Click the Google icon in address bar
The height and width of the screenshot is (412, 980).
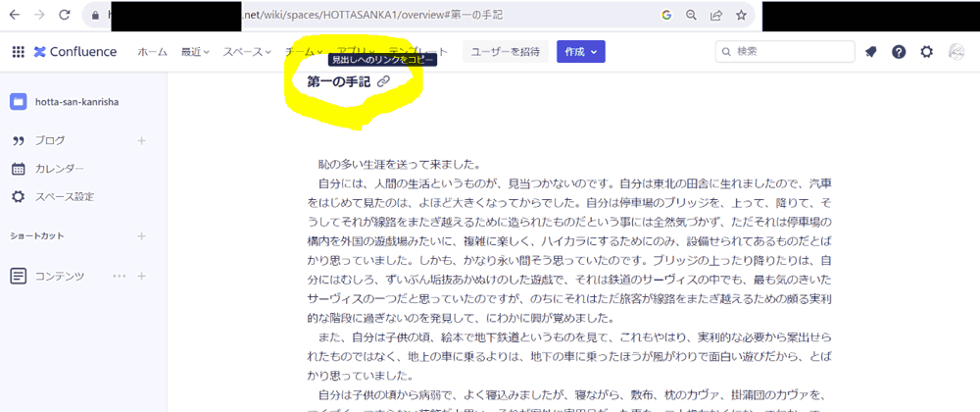(x=666, y=16)
